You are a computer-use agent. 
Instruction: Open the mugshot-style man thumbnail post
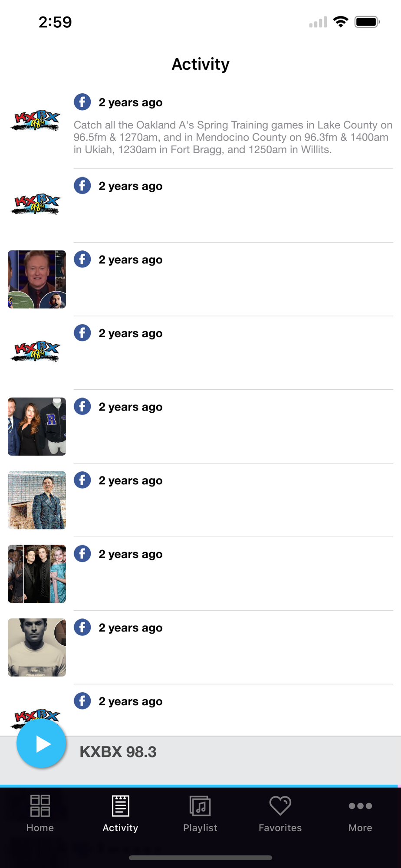[x=37, y=647]
